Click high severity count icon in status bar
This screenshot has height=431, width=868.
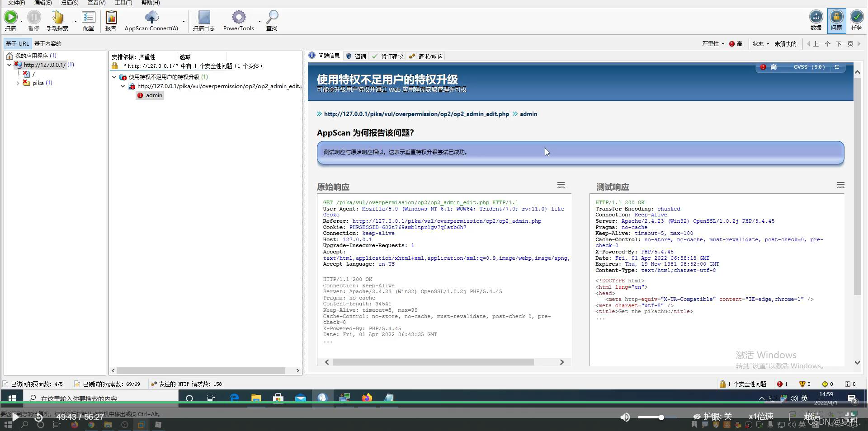(x=780, y=384)
